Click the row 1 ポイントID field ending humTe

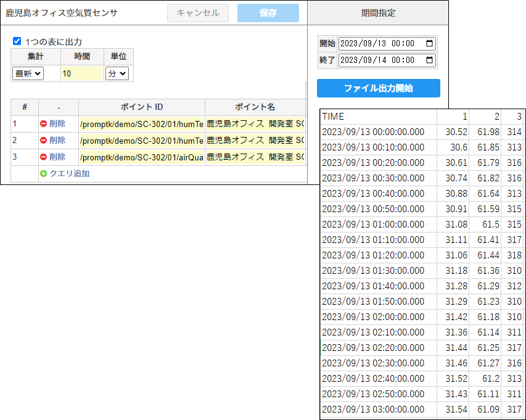(142, 124)
